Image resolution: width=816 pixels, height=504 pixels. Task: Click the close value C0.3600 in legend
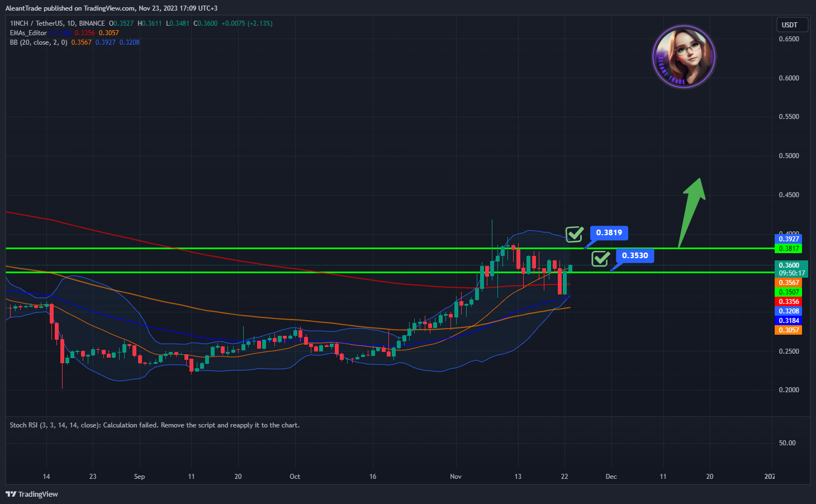[x=206, y=23]
